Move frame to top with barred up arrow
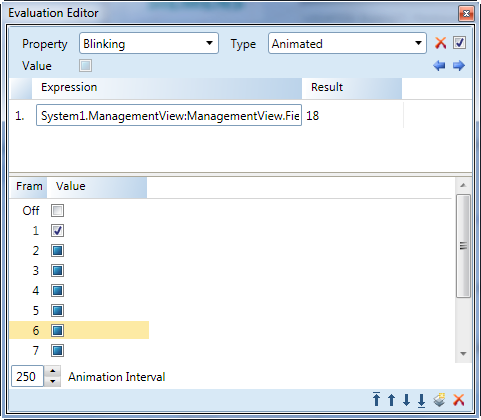This screenshot has width=481, height=420. tap(376, 399)
